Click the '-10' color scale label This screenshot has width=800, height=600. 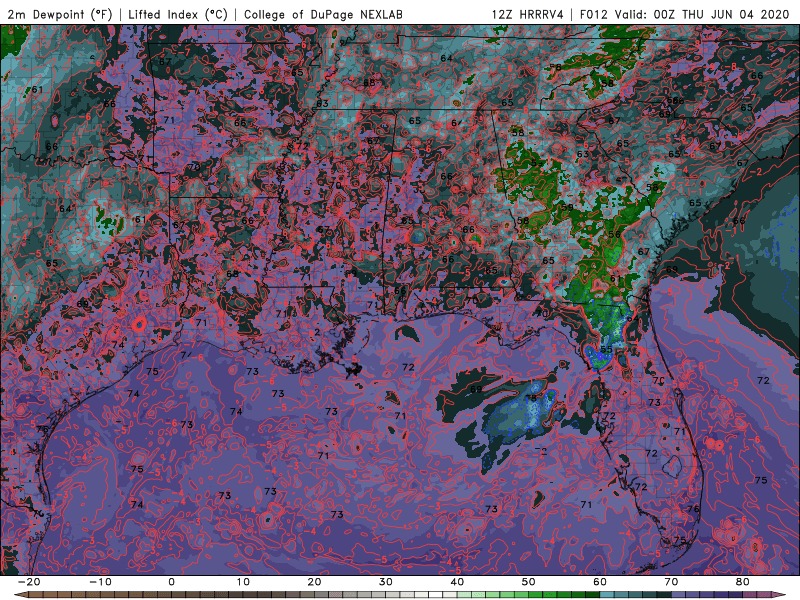tap(100, 582)
